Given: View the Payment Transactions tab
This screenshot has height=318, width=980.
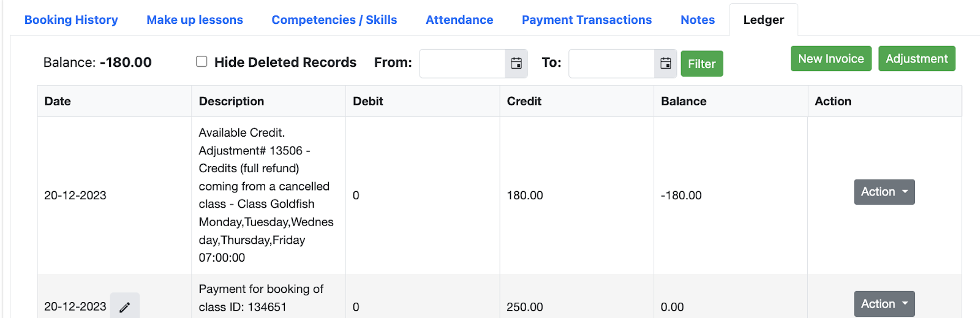Looking at the screenshot, I should tap(587, 20).
